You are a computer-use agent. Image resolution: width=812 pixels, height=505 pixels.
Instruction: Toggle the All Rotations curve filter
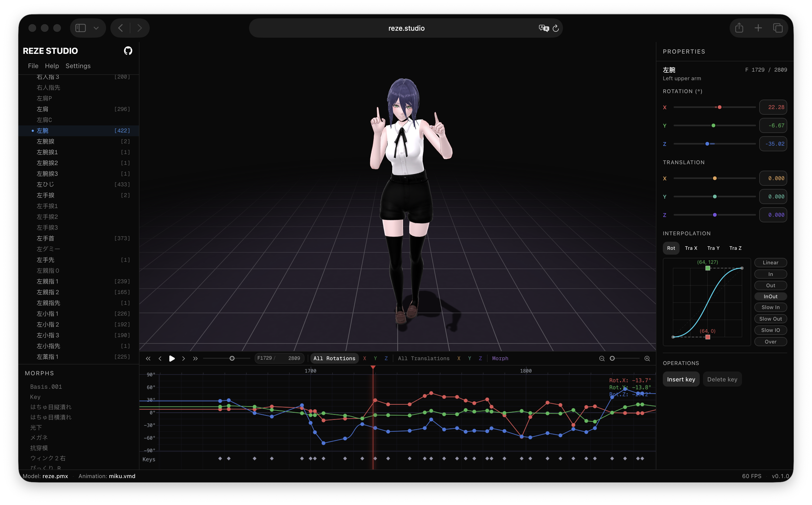point(334,358)
